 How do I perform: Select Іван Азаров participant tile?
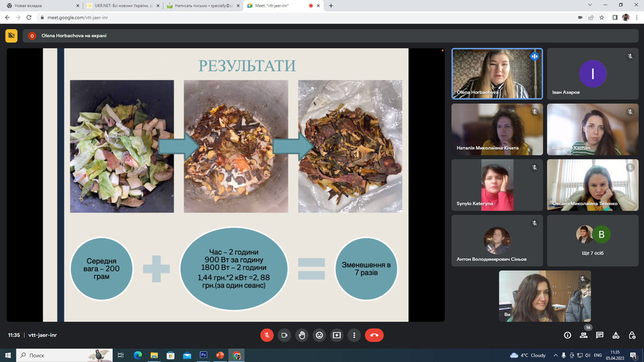(592, 74)
